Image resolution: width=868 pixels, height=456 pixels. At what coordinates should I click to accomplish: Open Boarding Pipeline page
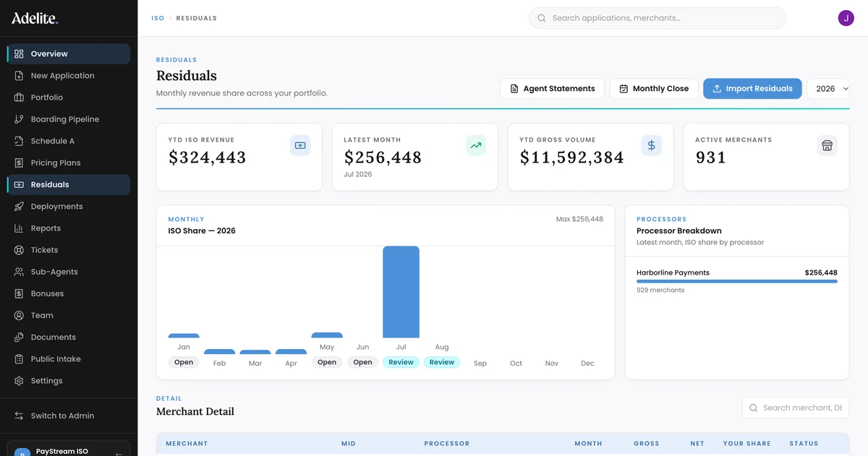pyautogui.click(x=69, y=119)
